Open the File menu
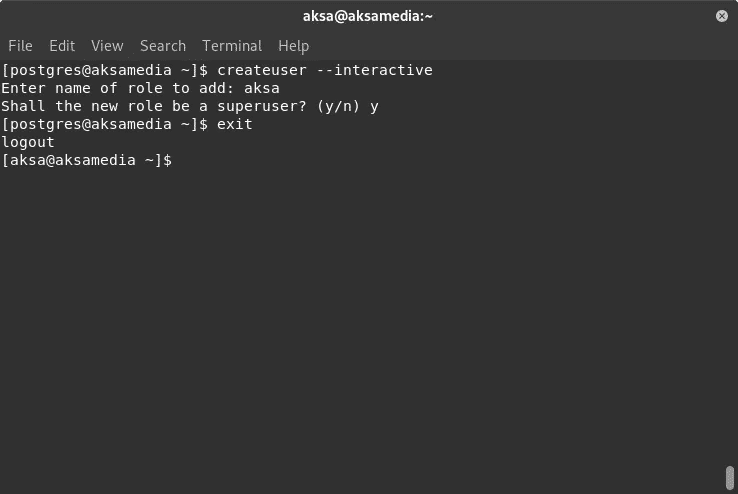Viewport: 738px width, 494px height. pyautogui.click(x=20, y=46)
